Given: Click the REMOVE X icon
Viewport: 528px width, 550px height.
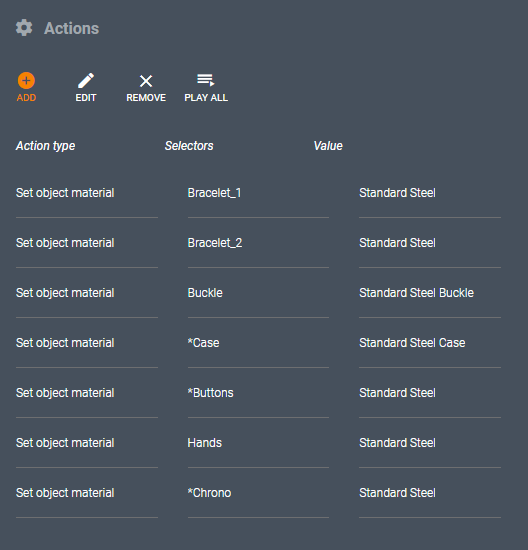Looking at the screenshot, I should coord(146,81).
